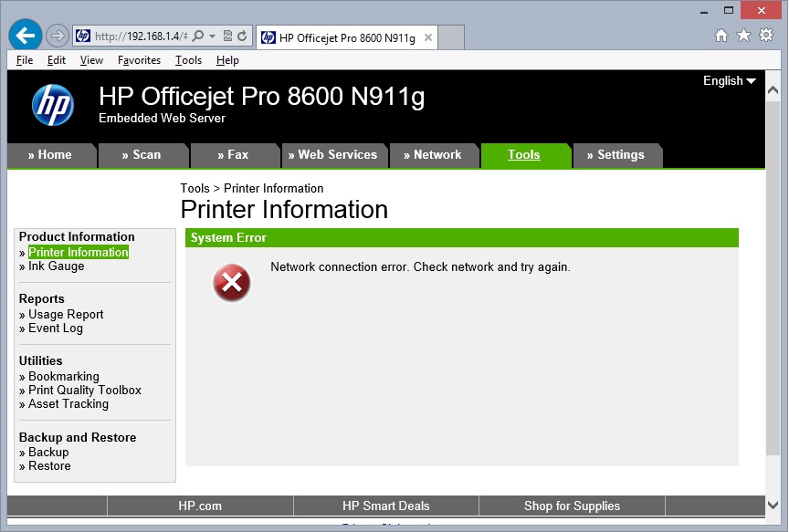Switch to the Scan tab

[142, 155]
